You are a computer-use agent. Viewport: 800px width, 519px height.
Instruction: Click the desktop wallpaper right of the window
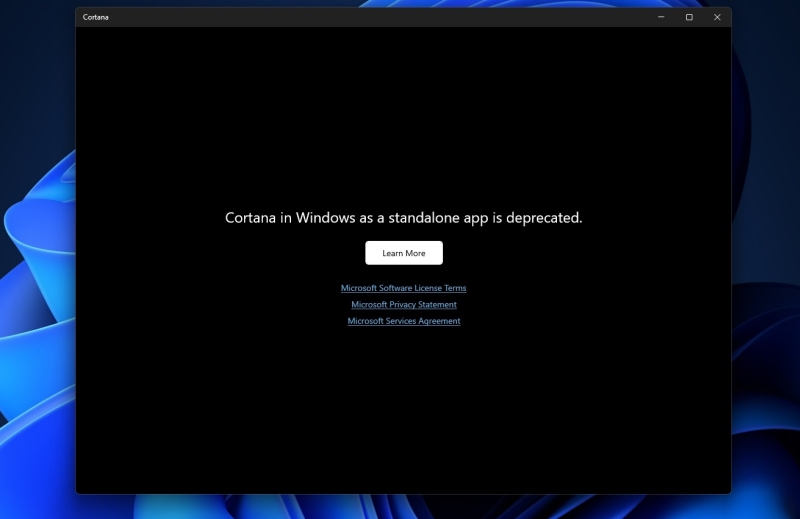coord(765,300)
